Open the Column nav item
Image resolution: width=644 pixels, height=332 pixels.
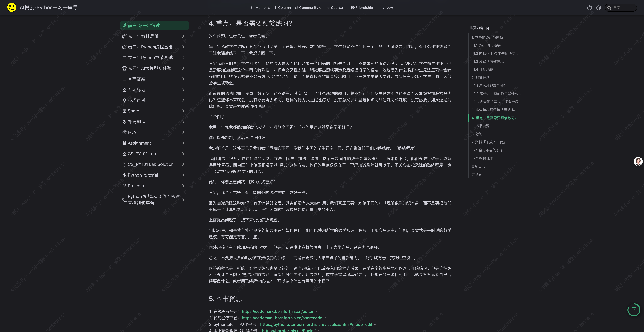point(282,8)
